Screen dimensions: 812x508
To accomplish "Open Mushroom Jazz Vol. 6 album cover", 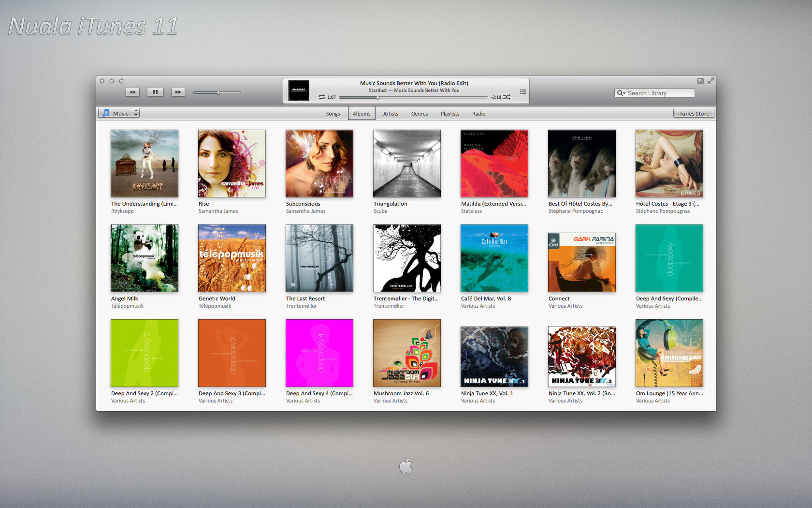I will 407,353.
